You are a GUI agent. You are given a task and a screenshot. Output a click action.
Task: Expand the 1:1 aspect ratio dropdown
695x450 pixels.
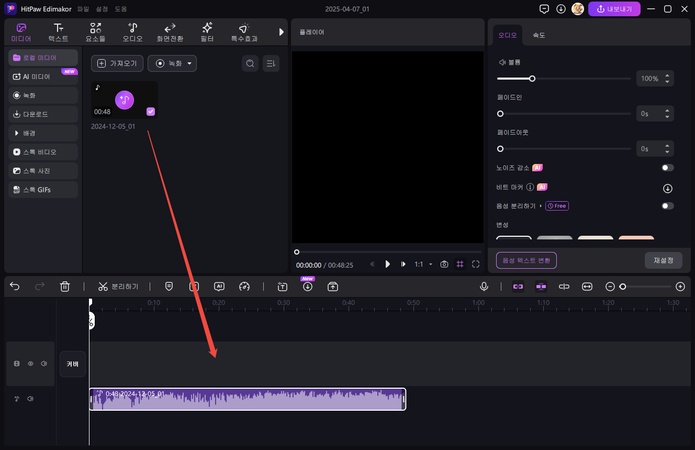tap(422, 264)
